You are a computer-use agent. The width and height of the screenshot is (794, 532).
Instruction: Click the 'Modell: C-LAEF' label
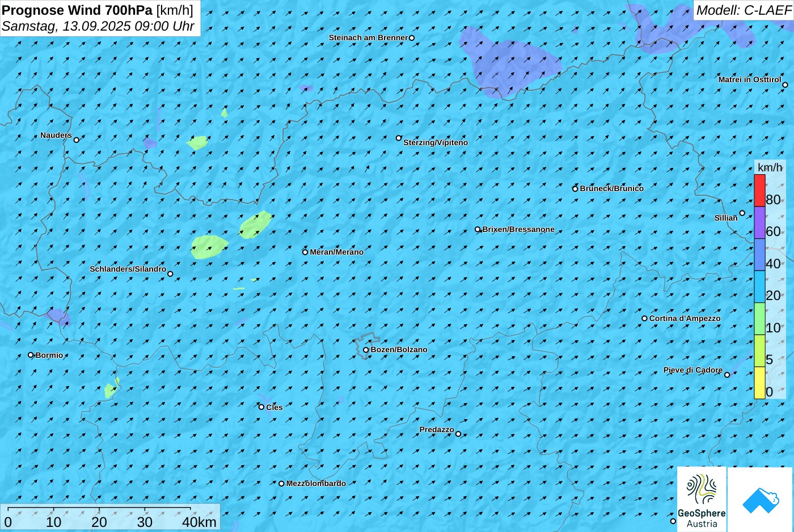pos(744,10)
